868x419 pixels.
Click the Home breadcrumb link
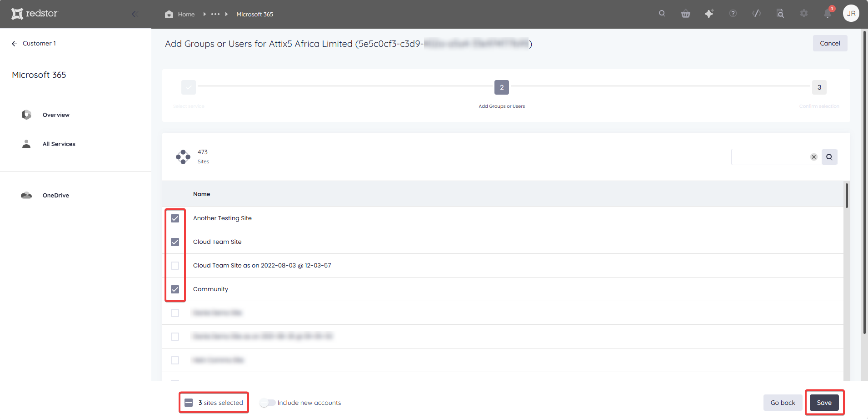(186, 14)
